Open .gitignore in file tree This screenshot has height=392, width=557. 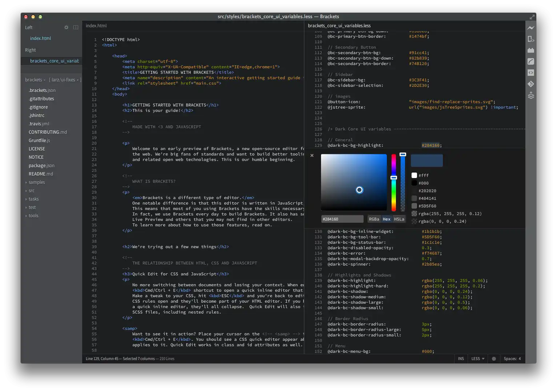38,107
